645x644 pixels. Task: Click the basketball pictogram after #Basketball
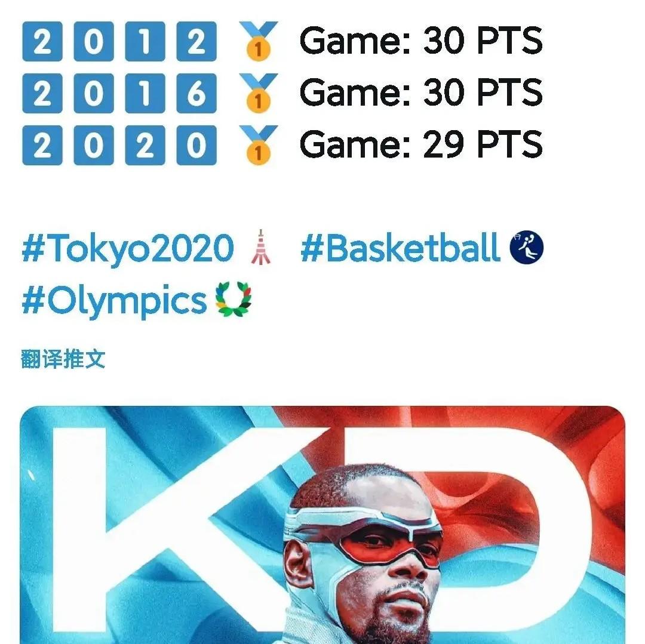[527, 248]
